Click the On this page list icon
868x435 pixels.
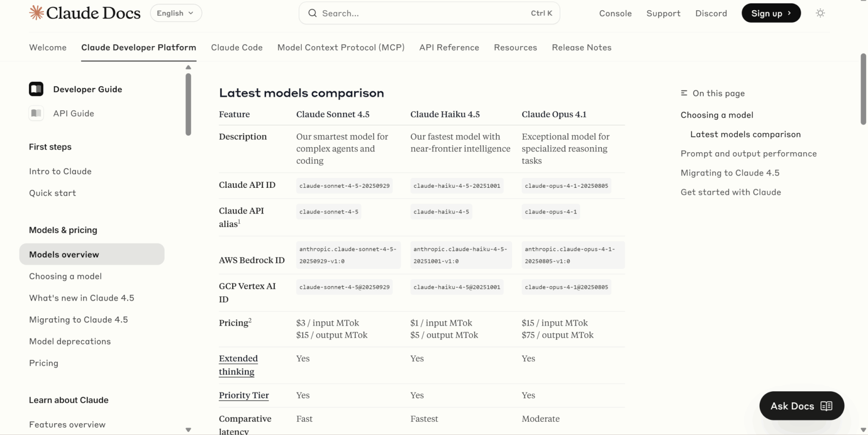pyautogui.click(x=684, y=93)
